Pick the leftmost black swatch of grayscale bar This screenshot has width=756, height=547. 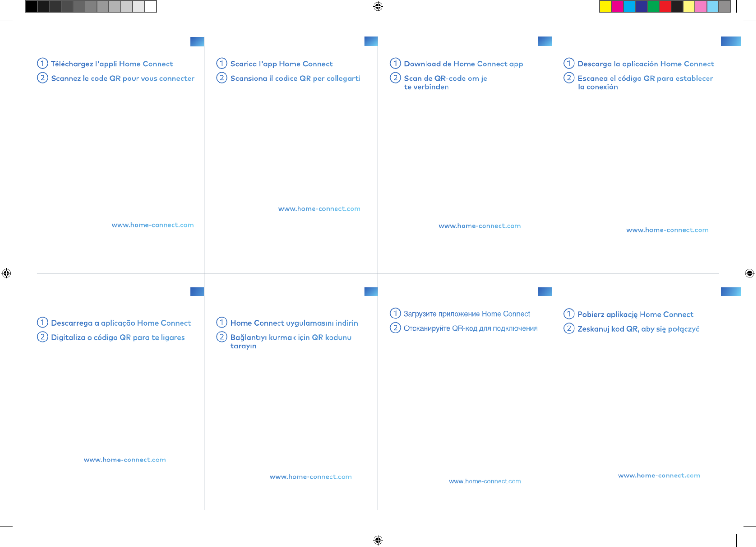coord(31,6)
